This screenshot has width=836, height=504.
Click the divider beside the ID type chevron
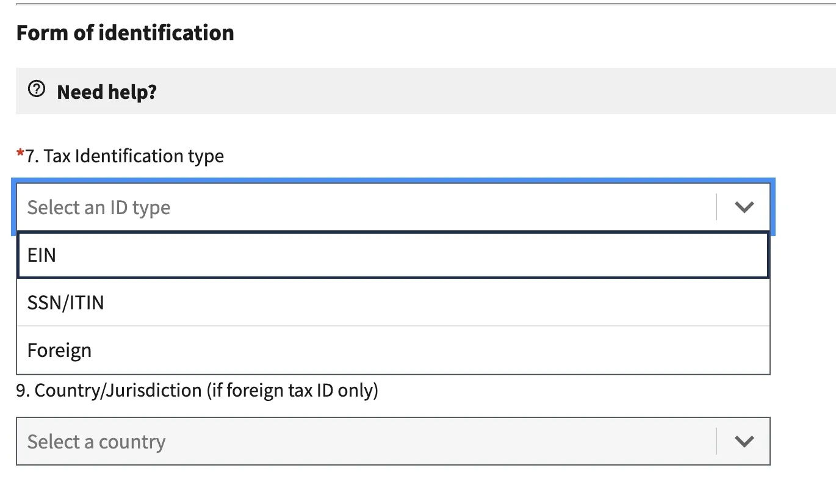point(716,207)
